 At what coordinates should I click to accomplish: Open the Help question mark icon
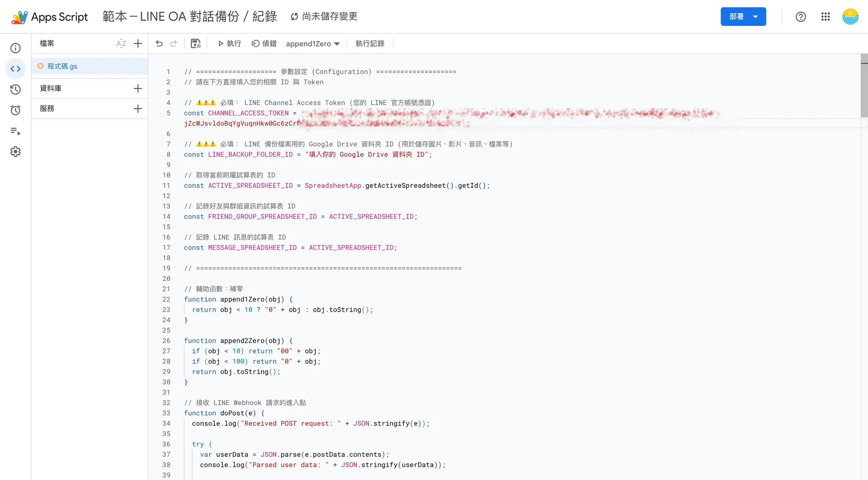click(x=801, y=17)
